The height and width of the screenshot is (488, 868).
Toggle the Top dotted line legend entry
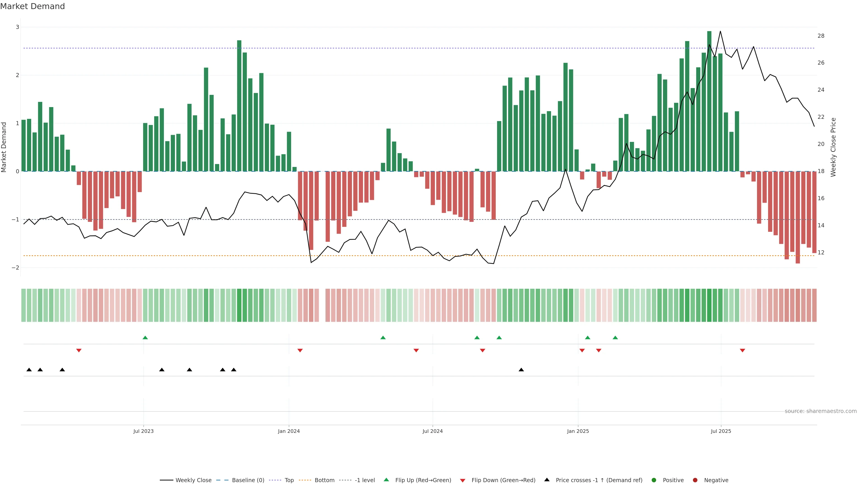point(289,480)
